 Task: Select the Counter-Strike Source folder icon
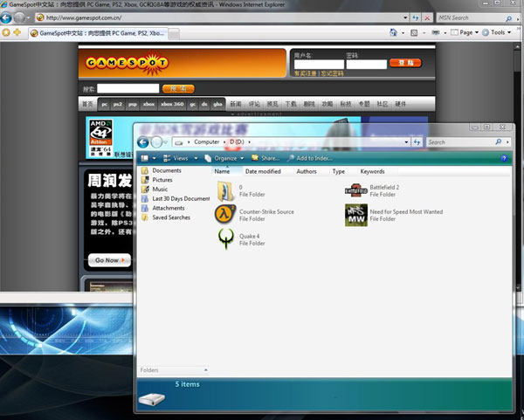[225, 215]
